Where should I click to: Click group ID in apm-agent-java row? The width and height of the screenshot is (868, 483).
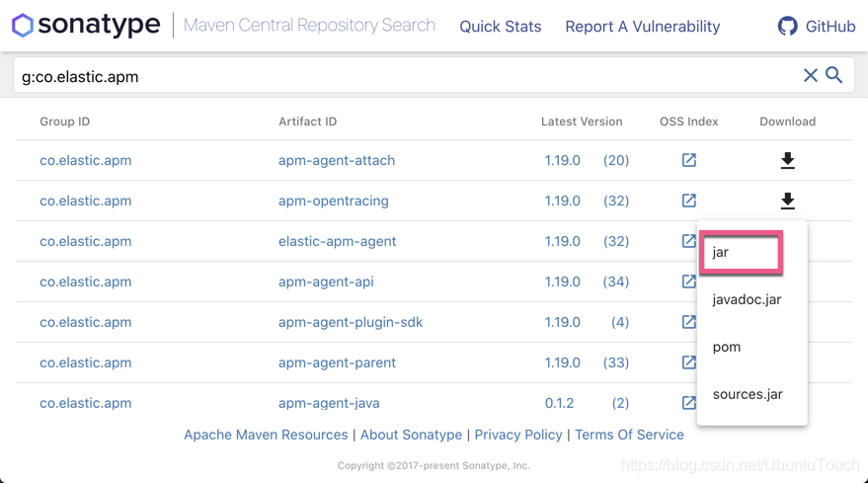[x=85, y=403]
